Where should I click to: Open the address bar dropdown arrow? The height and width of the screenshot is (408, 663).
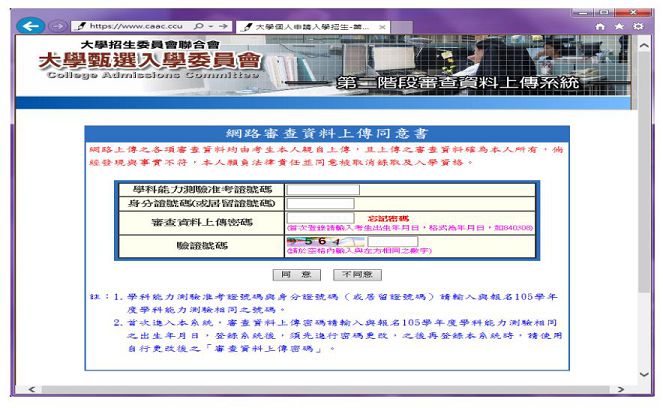(x=211, y=26)
